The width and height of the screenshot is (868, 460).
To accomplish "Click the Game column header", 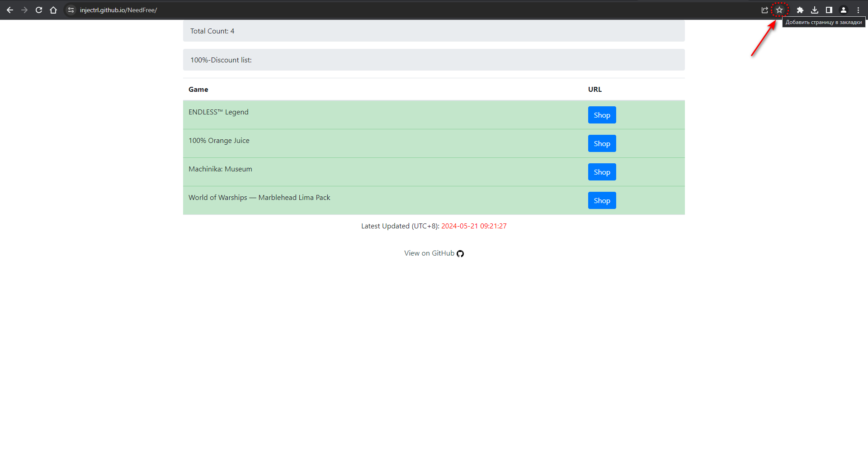I will pos(198,90).
